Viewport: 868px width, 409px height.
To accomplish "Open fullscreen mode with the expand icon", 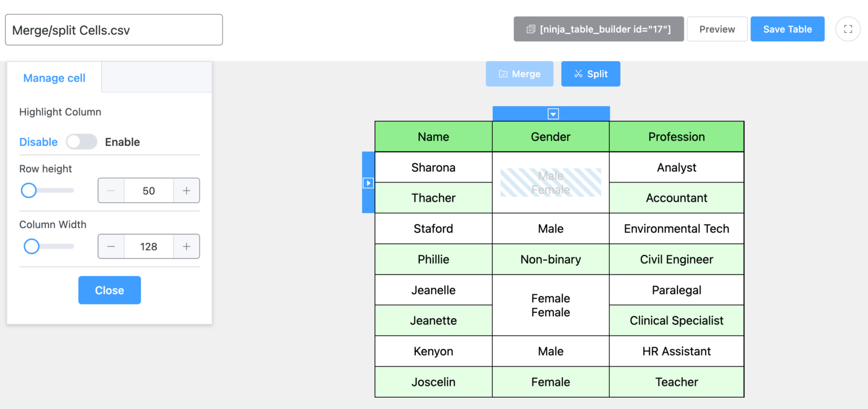I will (848, 29).
